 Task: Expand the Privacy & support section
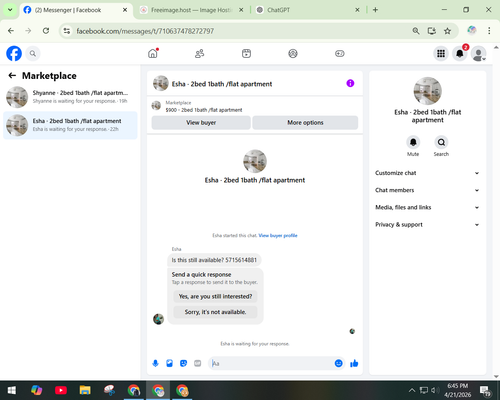427,225
